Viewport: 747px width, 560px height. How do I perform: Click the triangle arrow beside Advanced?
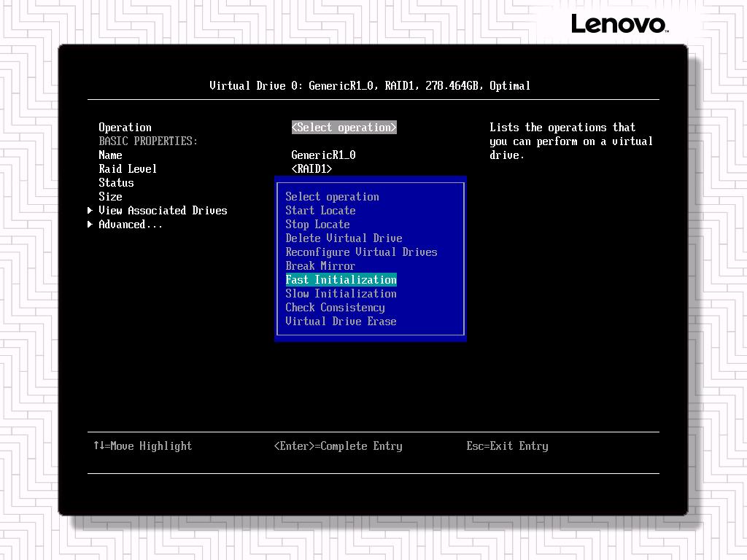tap(90, 225)
